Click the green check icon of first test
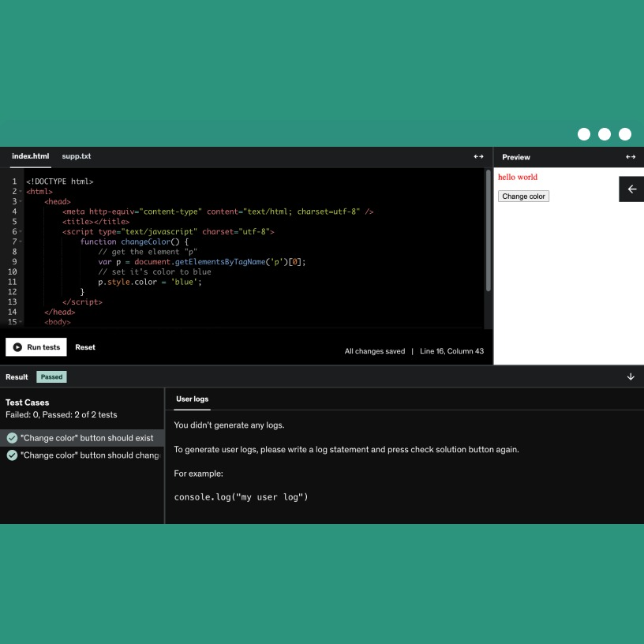 [x=12, y=438]
